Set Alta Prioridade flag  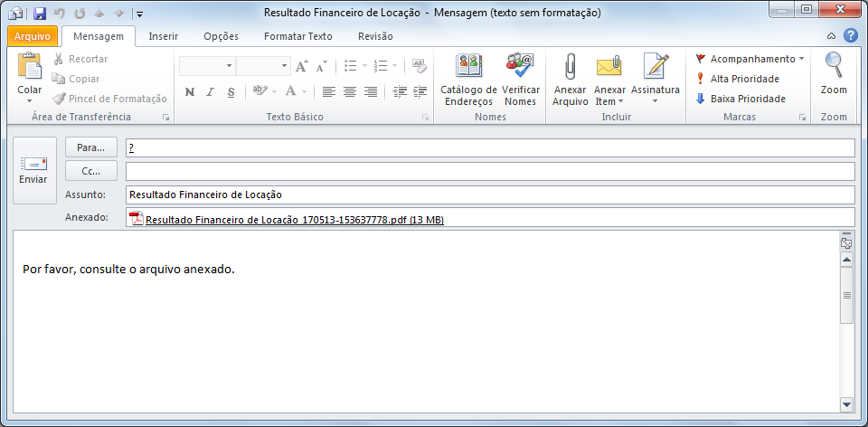738,79
